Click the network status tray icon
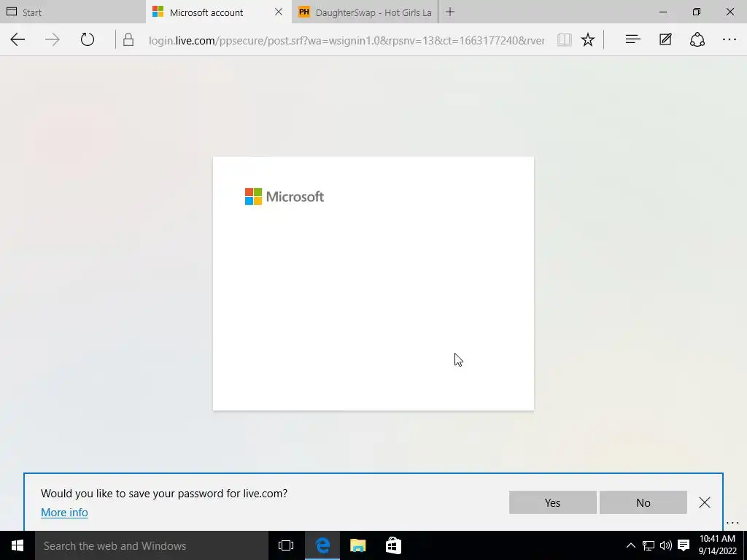Viewport: 747px width, 560px height. pyautogui.click(x=649, y=545)
